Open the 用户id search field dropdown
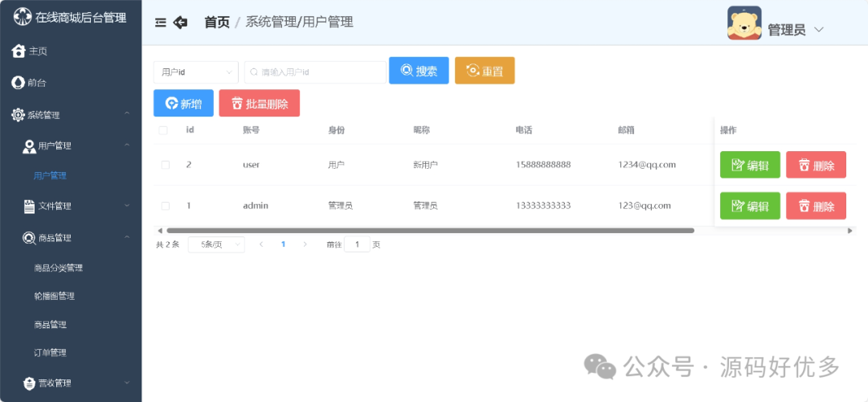This screenshot has width=868, height=402. click(196, 72)
